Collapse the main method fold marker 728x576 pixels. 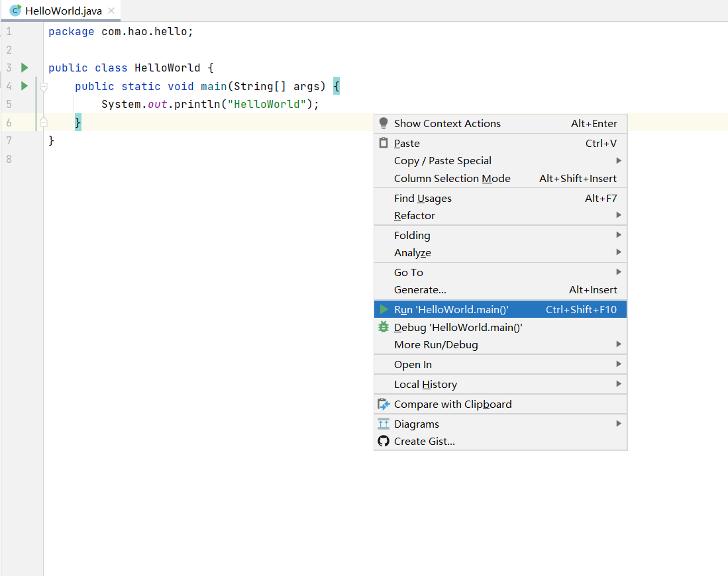(44, 87)
